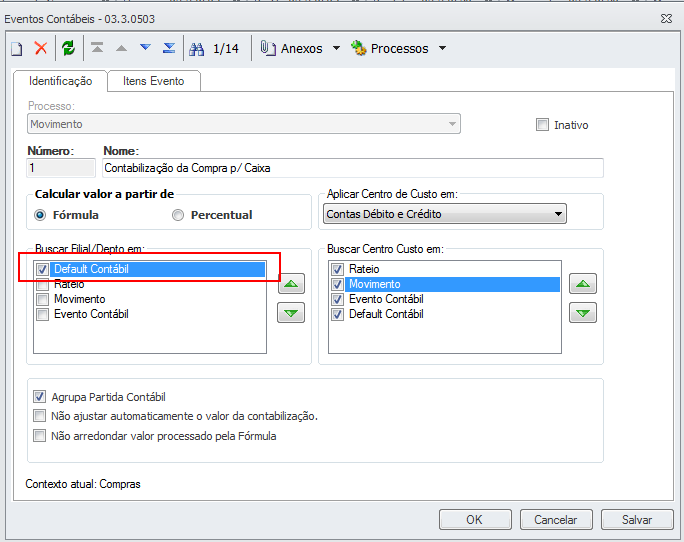This screenshot has width=684, height=542.
Task: Click the OK button
Action: (475, 520)
